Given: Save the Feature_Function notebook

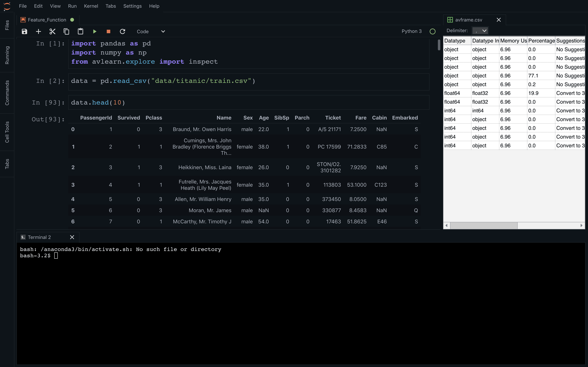Looking at the screenshot, I should pos(24,31).
